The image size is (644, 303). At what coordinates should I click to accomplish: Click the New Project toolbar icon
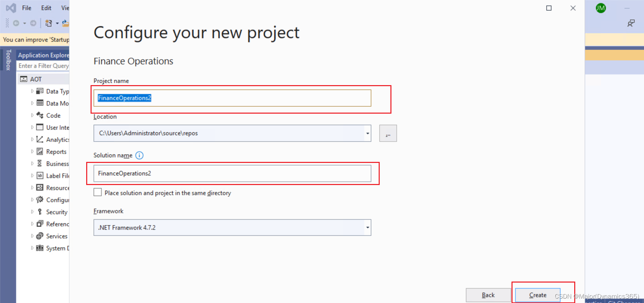click(49, 23)
